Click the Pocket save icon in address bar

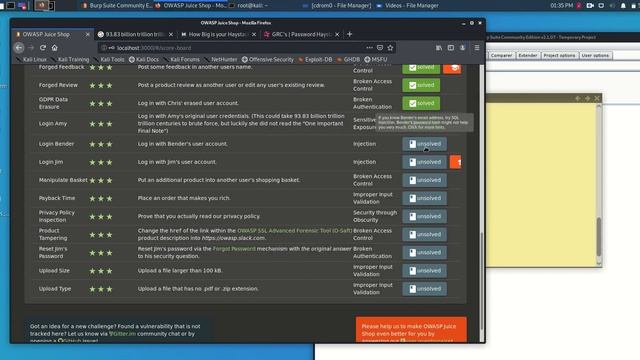[380, 48]
